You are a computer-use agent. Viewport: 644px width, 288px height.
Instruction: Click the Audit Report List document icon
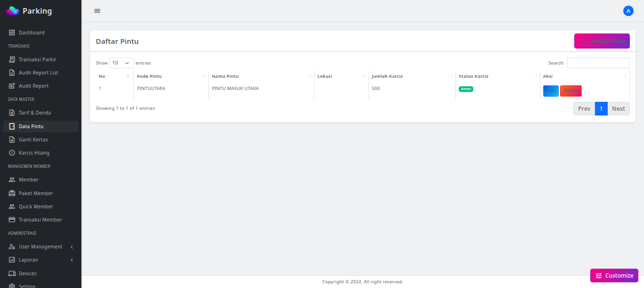tap(12, 73)
